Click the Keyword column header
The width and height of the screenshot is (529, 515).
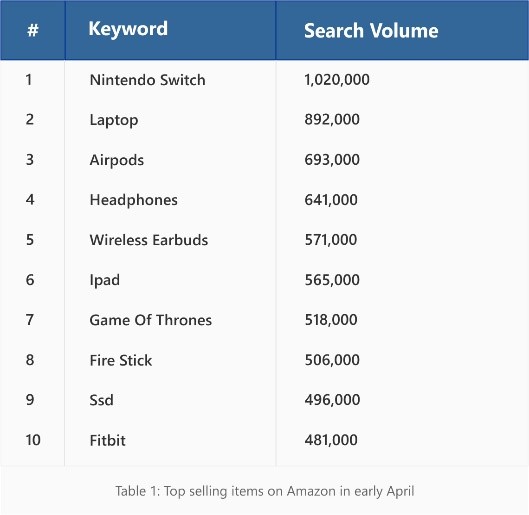[128, 29]
